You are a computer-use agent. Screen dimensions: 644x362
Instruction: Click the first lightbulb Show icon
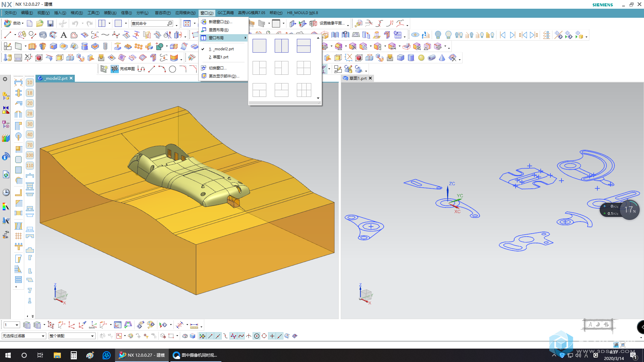click(x=438, y=35)
